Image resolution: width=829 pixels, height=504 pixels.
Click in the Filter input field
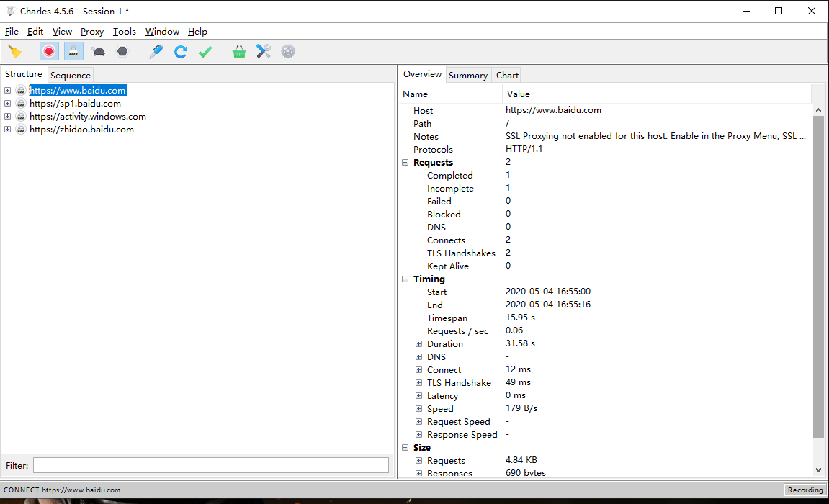click(211, 465)
